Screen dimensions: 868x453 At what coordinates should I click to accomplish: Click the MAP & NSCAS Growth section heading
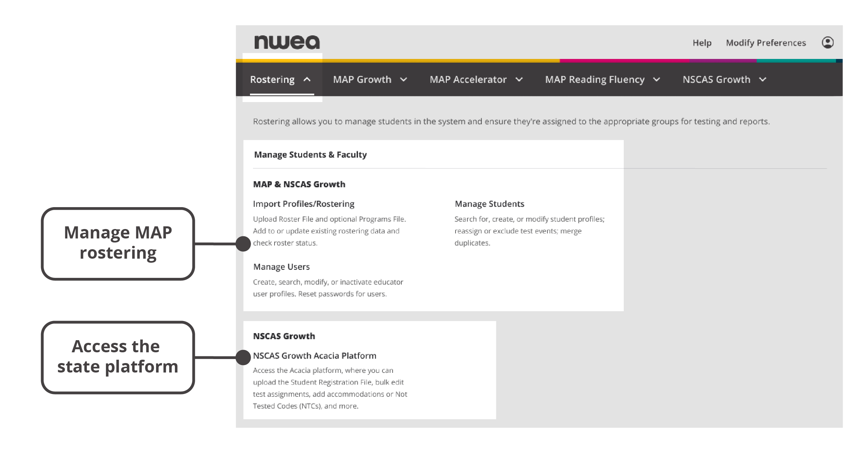pos(299,184)
